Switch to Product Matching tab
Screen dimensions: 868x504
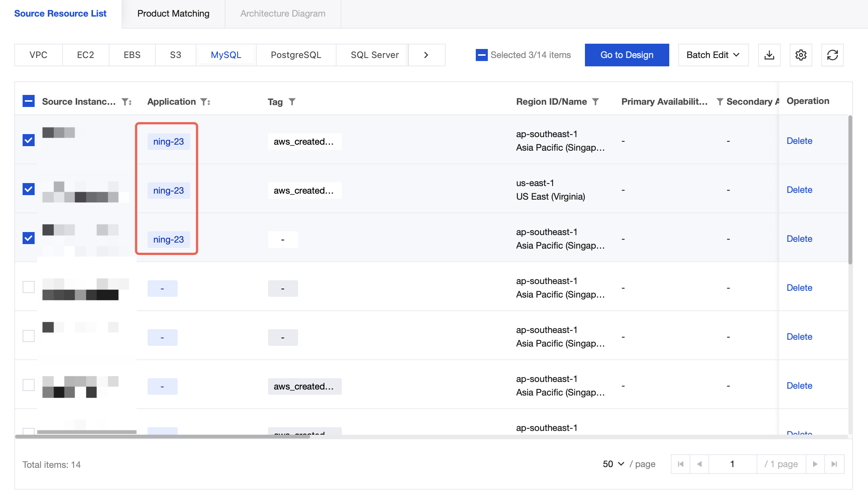pos(173,14)
